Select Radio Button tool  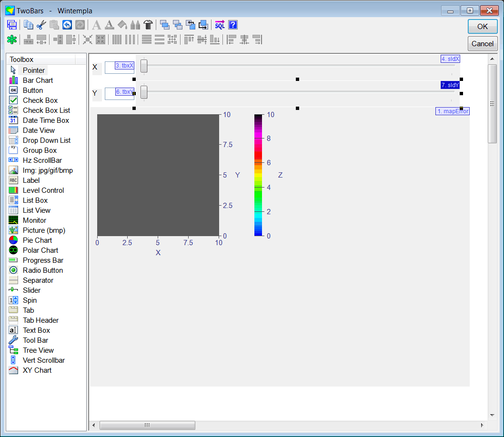[x=43, y=270]
